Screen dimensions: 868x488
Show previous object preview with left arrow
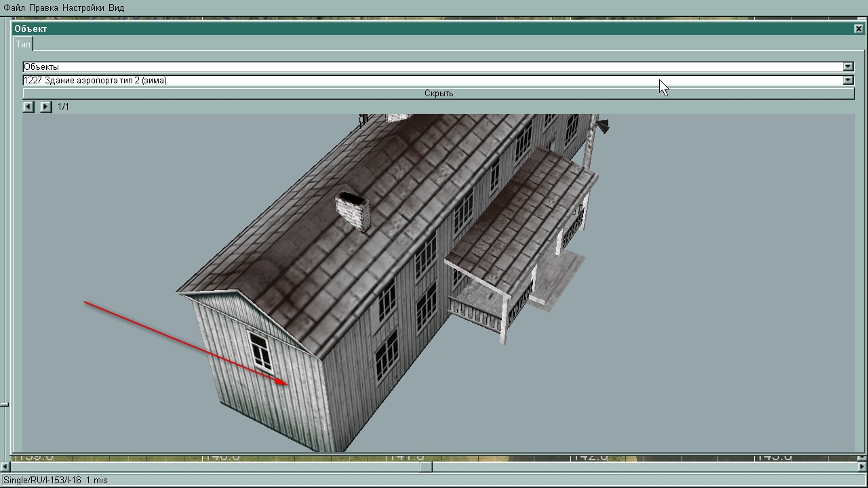[x=28, y=106]
